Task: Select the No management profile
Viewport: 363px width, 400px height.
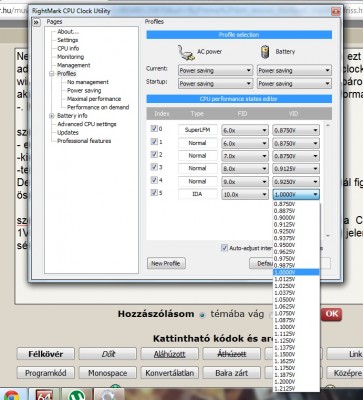Action: [88, 82]
